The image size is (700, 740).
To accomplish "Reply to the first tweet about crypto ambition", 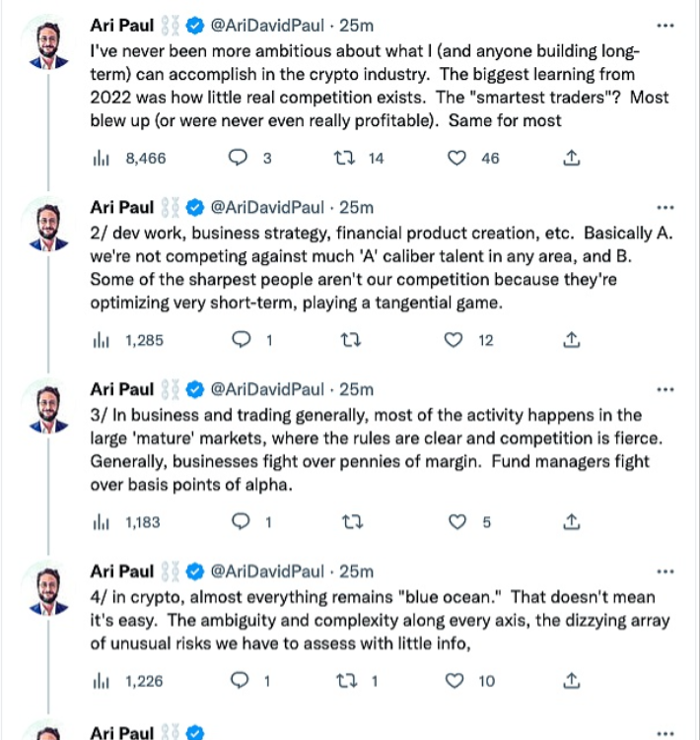I will 238,159.
